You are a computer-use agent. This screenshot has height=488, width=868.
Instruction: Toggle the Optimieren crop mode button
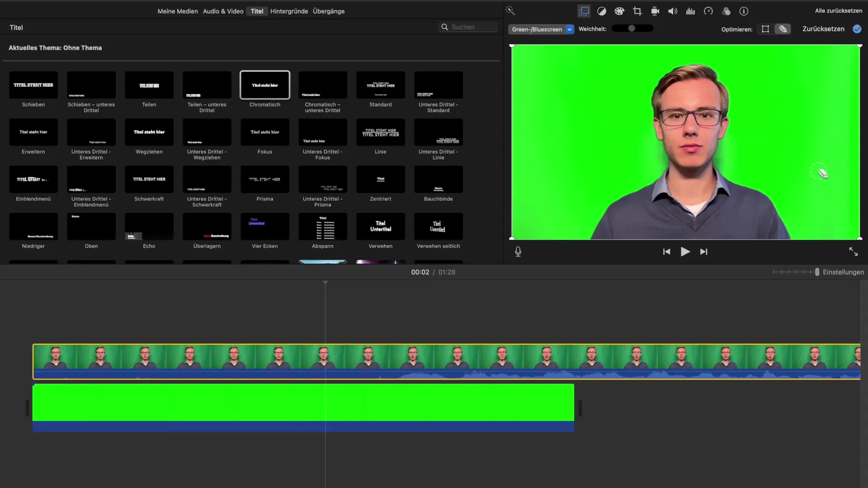[x=765, y=29]
